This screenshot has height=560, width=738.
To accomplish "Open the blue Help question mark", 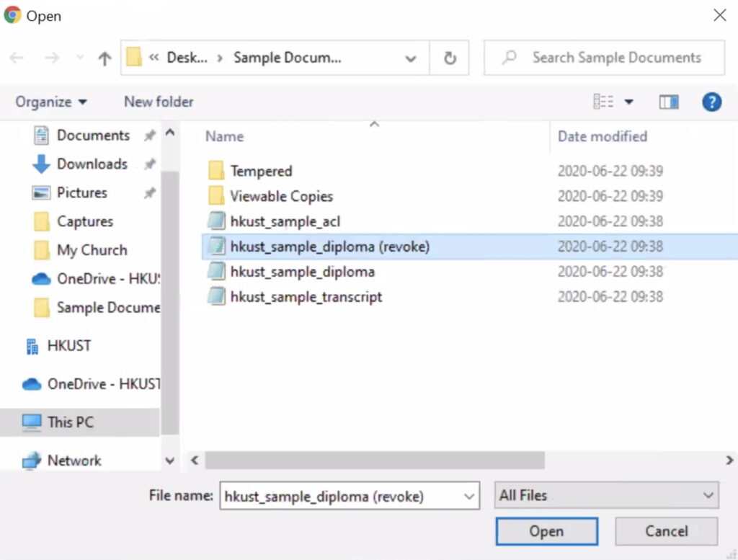I will (x=711, y=102).
